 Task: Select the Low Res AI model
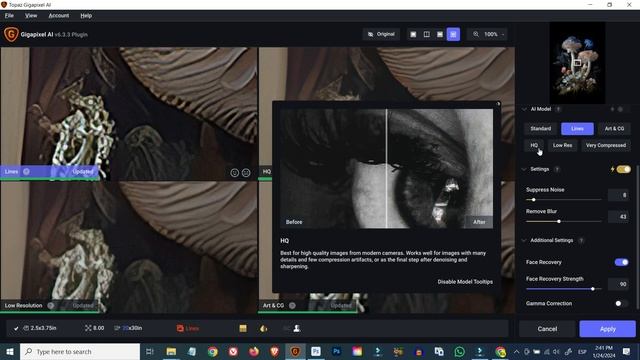pos(562,145)
